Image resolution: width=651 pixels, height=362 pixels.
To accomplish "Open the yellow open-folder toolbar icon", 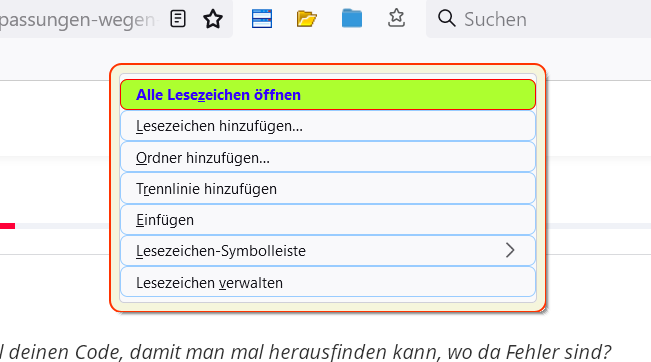I will tap(307, 19).
